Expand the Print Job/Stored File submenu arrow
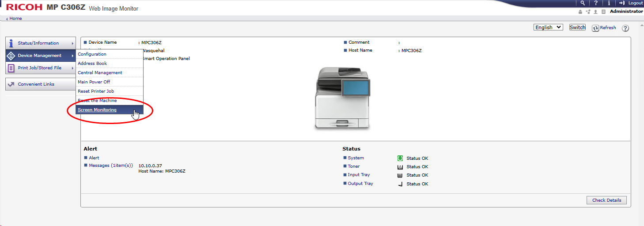 72,68
